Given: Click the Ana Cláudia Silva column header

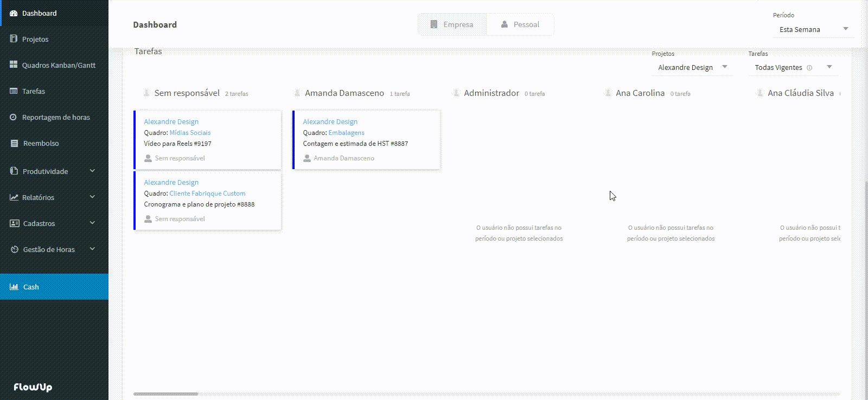Looking at the screenshot, I should pos(801,93).
